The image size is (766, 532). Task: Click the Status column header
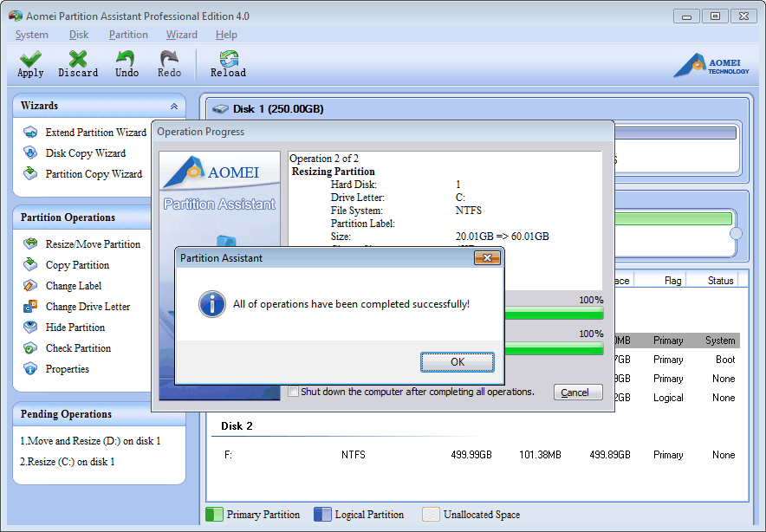click(720, 281)
